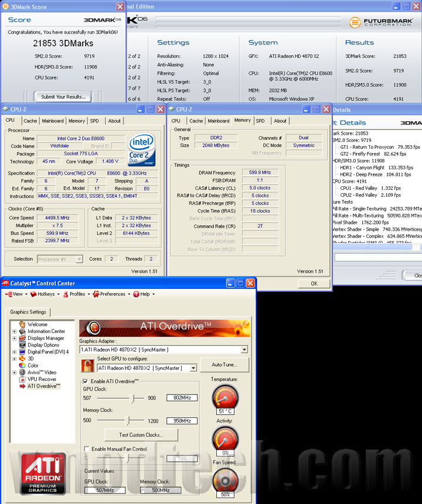Click the Memory Clock slider handle
This screenshot has width=422, height=504.
pos(128,420)
